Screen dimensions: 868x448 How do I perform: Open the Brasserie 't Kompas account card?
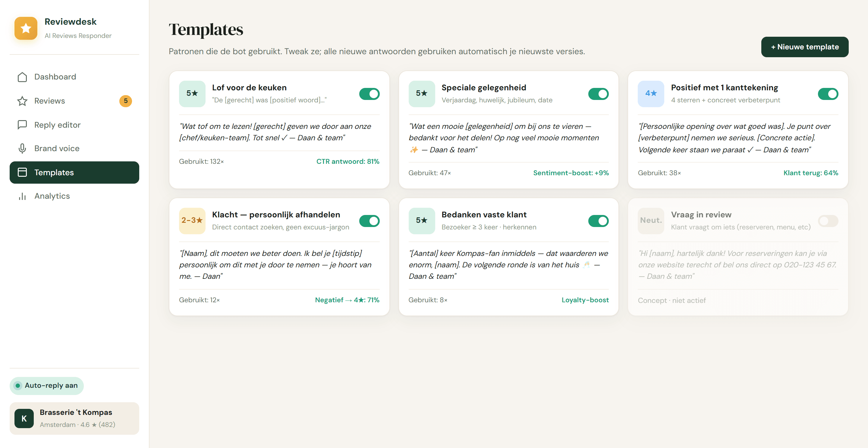tap(74, 418)
